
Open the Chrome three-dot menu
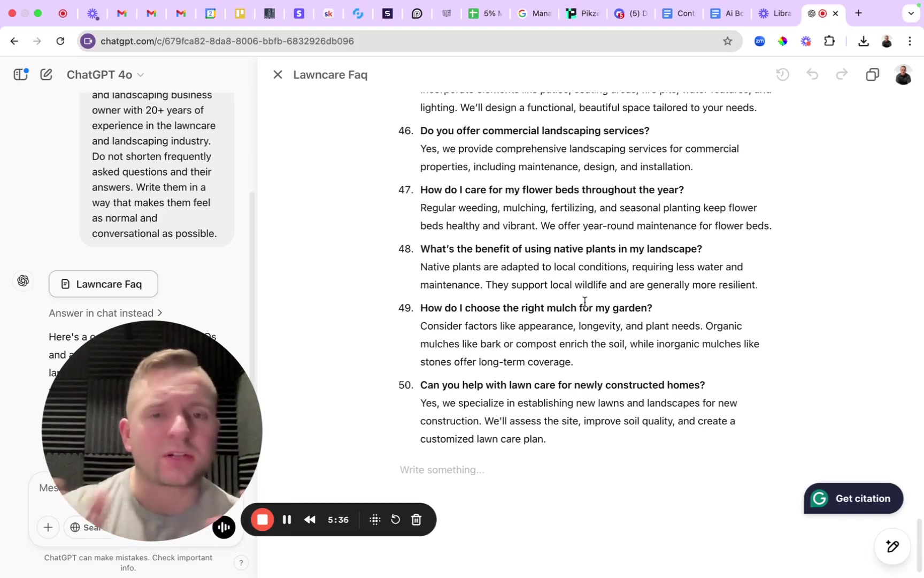click(x=910, y=41)
